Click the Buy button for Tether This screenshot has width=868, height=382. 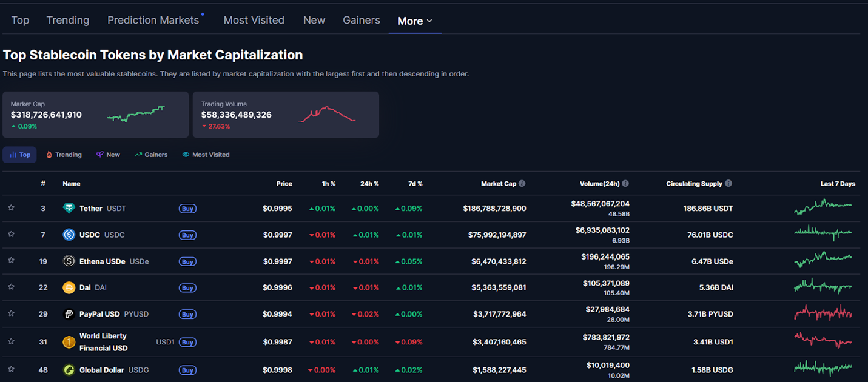187,208
